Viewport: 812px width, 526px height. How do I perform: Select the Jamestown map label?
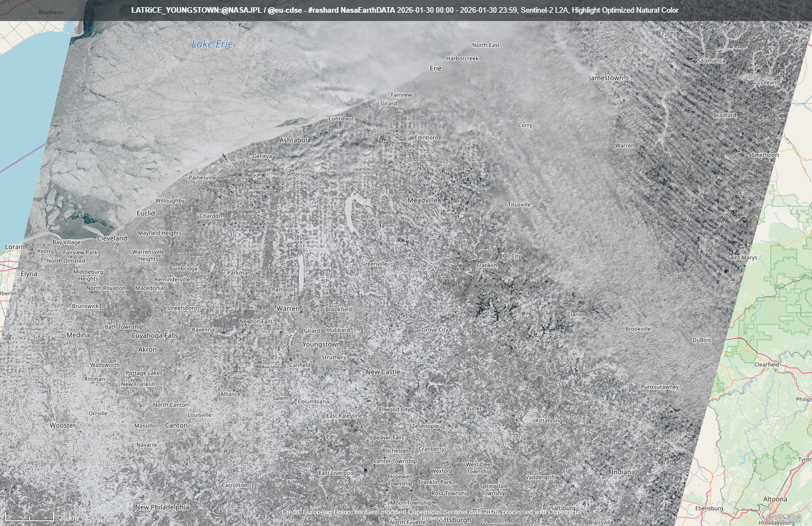click(x=605, y=78)
